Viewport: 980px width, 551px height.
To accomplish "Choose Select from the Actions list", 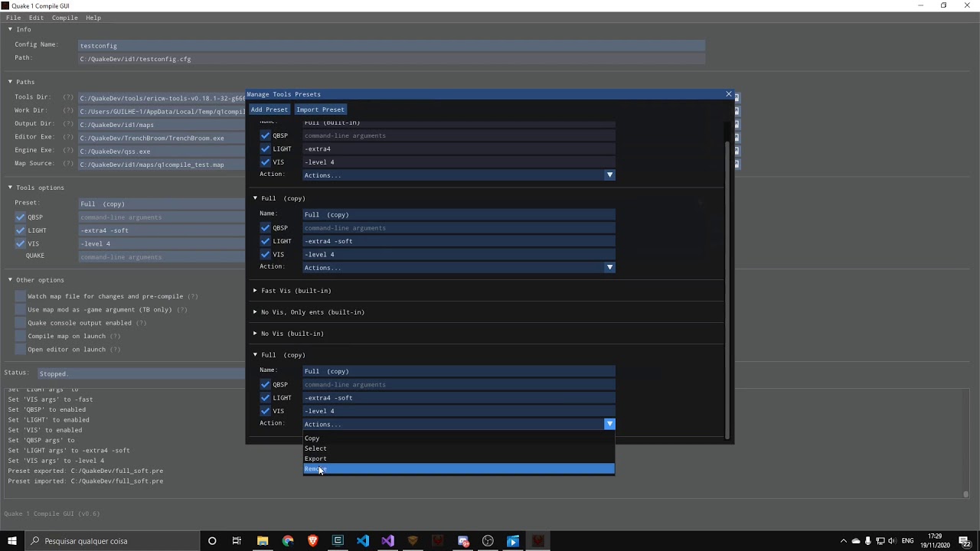I will click(x=459, y=448).
